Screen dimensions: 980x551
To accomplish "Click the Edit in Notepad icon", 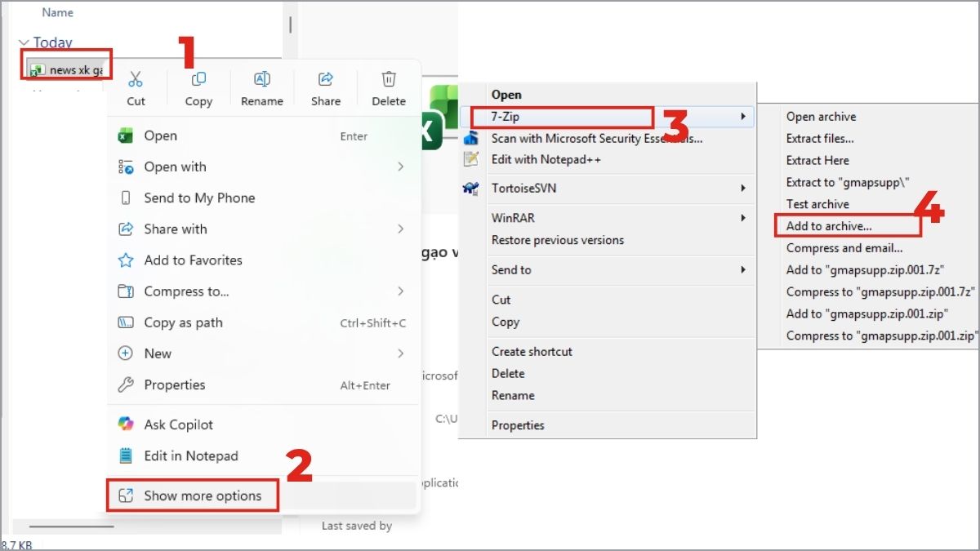I will [125, 455].
